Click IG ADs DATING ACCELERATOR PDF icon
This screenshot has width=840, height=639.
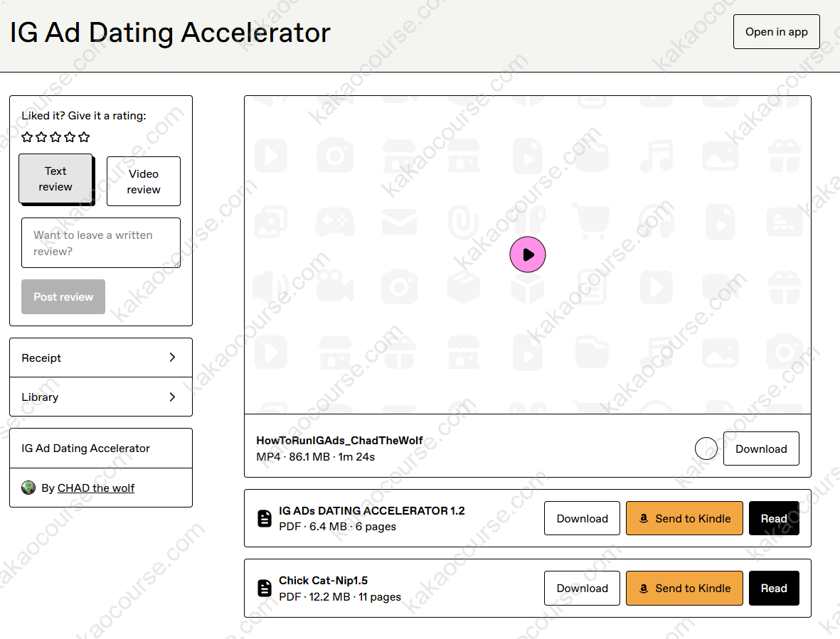265,519
